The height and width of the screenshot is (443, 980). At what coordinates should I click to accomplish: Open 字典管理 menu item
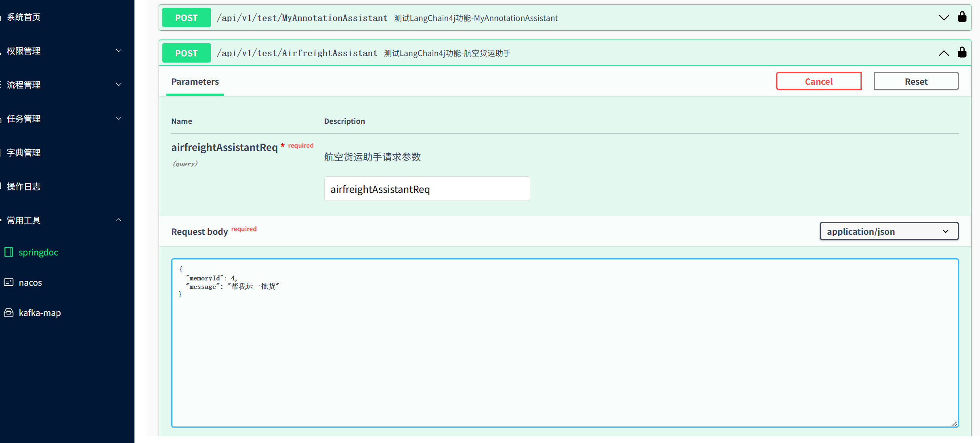(24, 153)
